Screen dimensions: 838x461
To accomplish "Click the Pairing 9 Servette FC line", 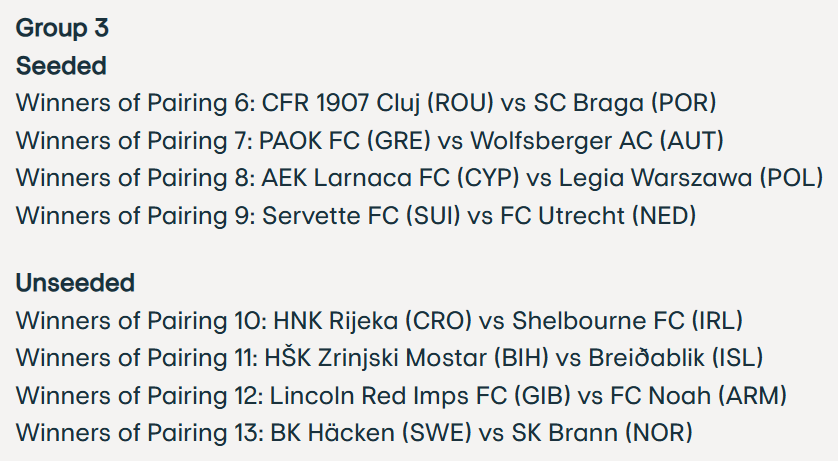I will 356,216.
